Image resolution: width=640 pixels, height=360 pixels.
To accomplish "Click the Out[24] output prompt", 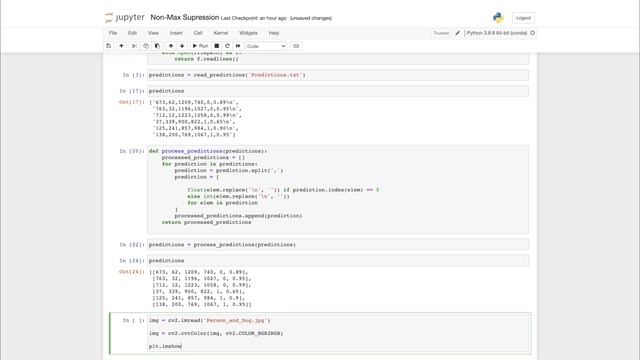I will [x=131, y=272].
